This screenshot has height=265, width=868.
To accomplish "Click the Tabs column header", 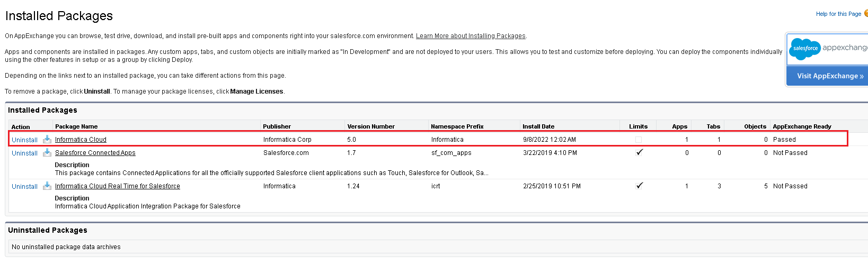I will click(713, 126).
